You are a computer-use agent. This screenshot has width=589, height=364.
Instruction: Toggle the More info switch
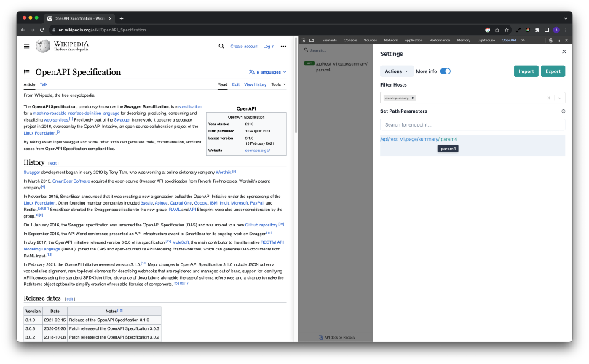coord(446,71)
